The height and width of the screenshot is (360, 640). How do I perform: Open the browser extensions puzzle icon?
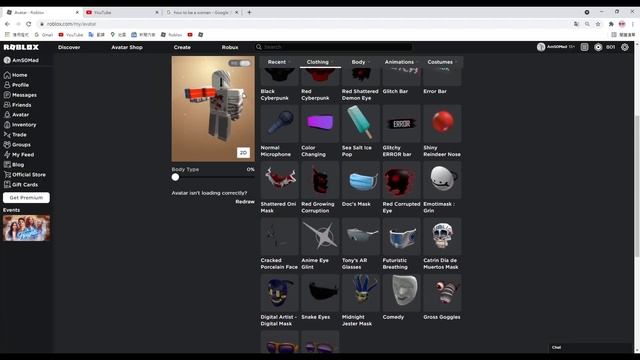click(x=611, y=24)
